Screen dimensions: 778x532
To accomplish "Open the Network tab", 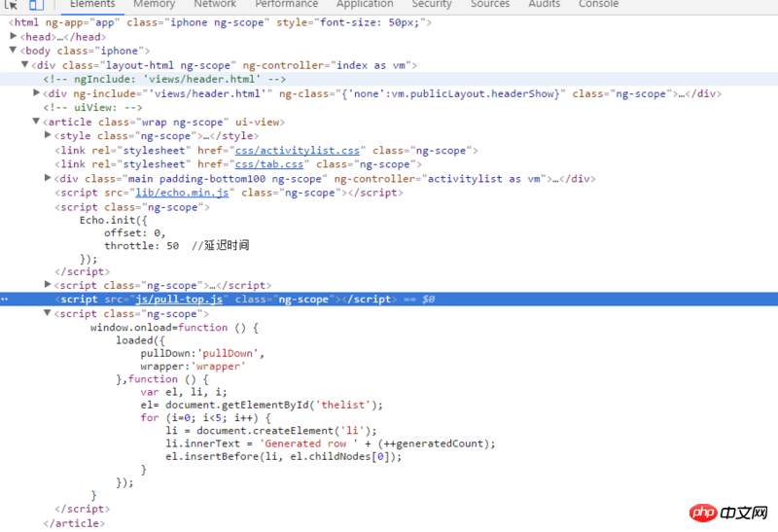I will 215,4.
